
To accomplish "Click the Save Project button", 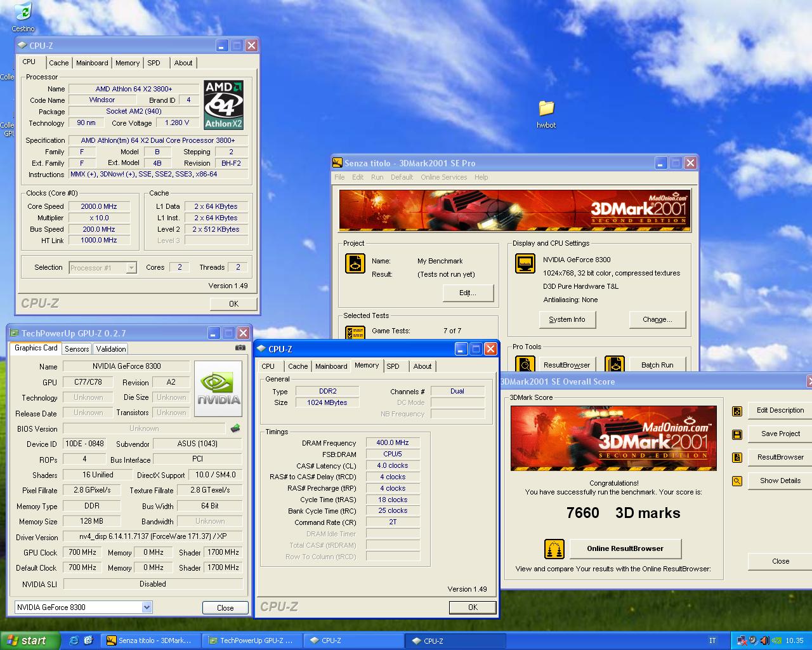I will 780,434.
